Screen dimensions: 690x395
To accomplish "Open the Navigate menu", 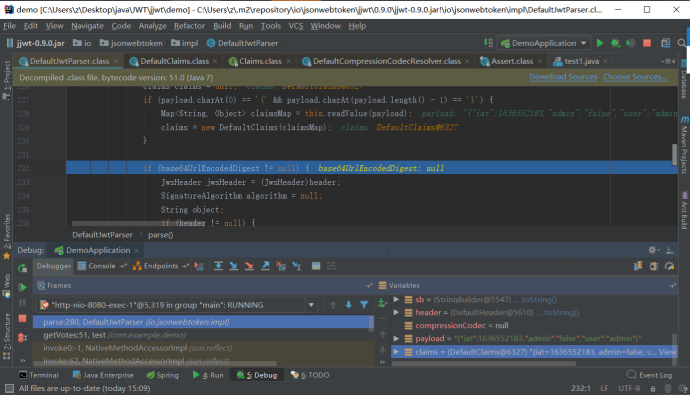I will 87,26.
